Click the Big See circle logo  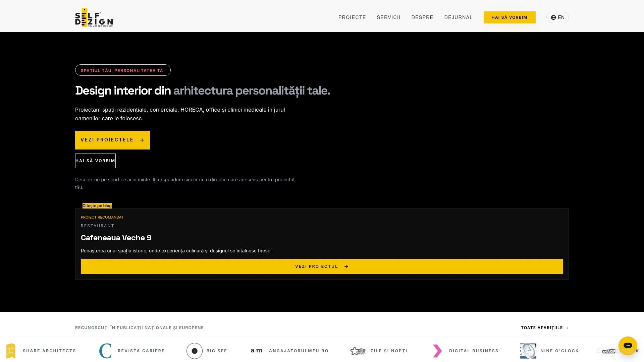click(195, 351)
